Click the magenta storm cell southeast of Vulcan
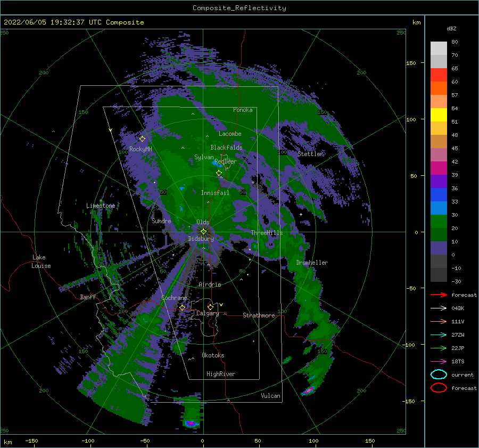This screenshot has width=479, height=448. [309, 390]
